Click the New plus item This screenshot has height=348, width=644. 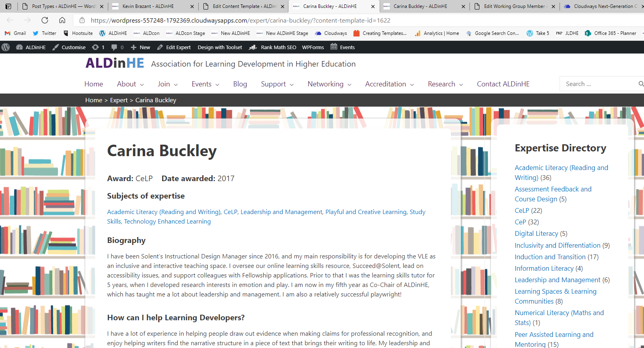(140, 47)
